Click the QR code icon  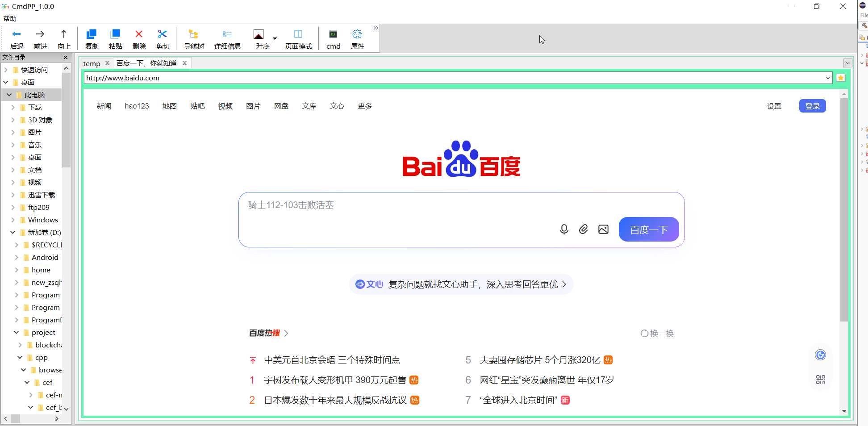(820, 380)
